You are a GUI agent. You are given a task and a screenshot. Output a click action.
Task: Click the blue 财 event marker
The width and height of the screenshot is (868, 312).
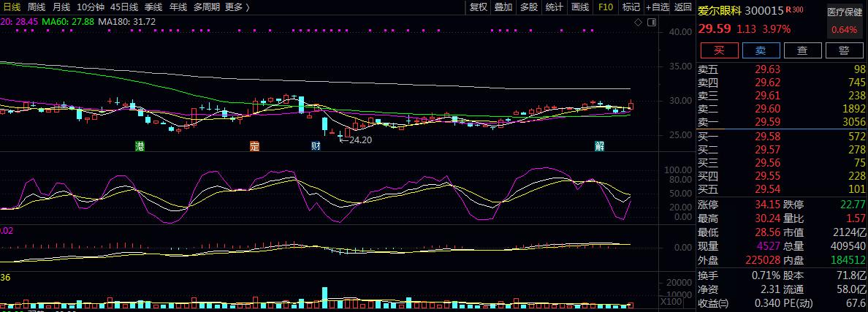316,146
